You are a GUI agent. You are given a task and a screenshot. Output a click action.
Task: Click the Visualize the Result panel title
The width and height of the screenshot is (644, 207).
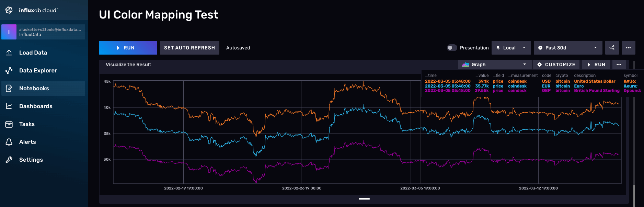tap(128, 65)
